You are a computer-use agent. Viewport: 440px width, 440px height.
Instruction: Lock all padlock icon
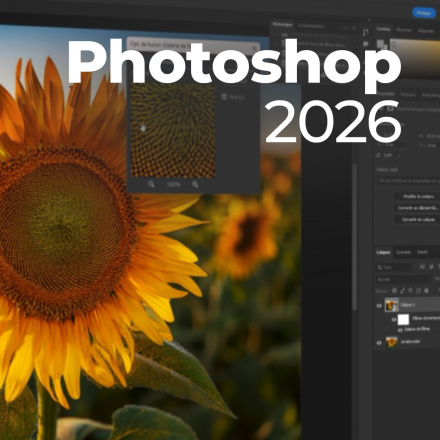point(426,290)
